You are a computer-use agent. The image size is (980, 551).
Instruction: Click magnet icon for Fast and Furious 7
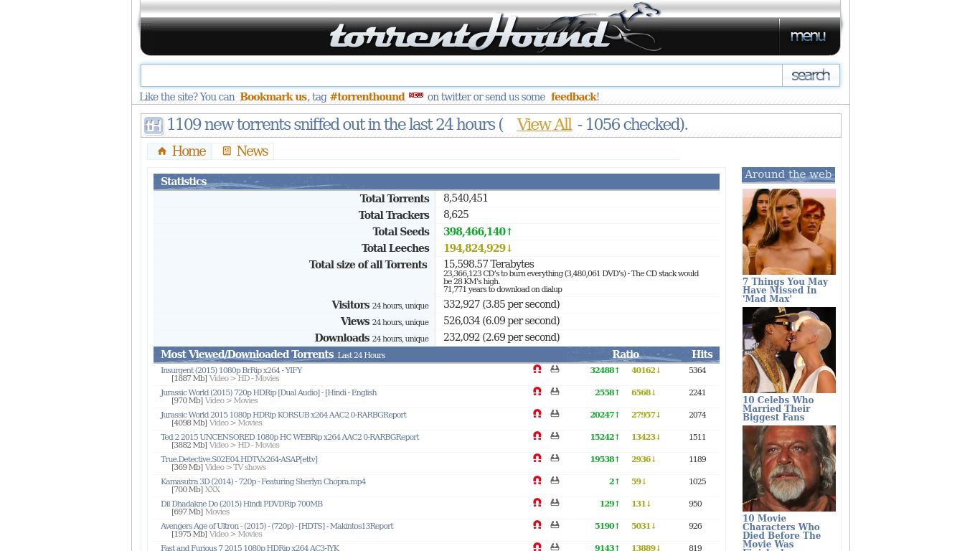pyautogui.click(x=537, y=547)
